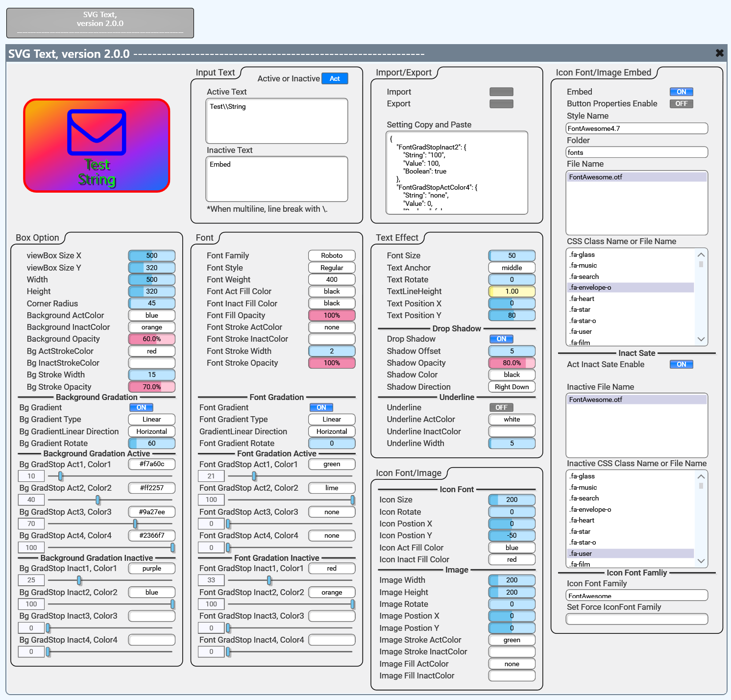Screen dimensions: 731x700
Task: Select .fa-heart in CSS Class Name list
Action: 631,299
